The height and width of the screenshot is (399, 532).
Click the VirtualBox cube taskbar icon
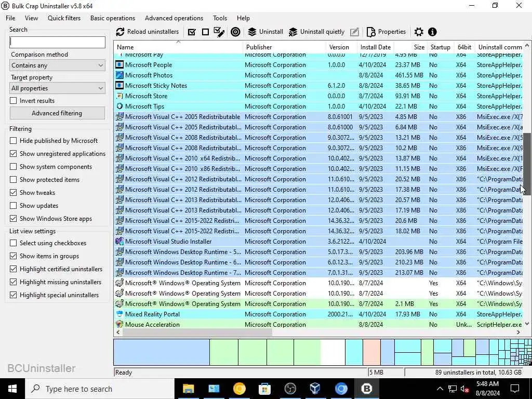click(x=315, y=389)
